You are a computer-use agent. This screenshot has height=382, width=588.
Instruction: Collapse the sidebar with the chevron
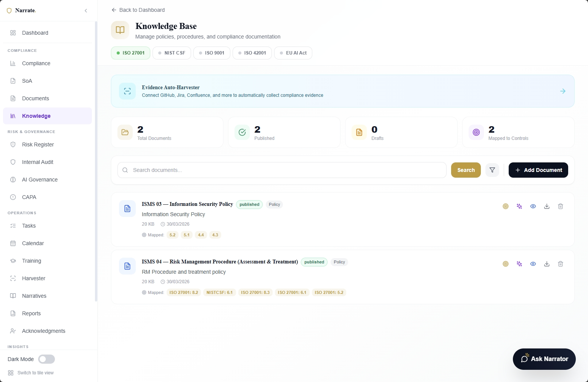pyautogui.click(x=86, y=11)
